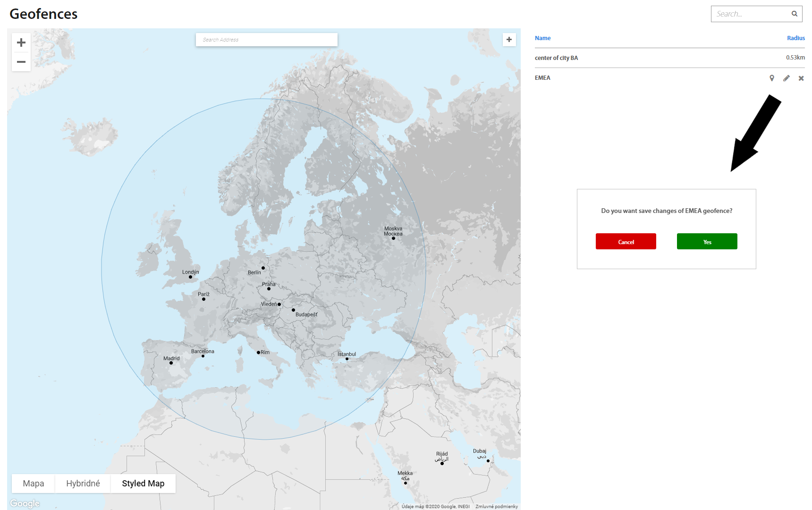This screenshot has height=510, width=812.
Task: Confirm save with the Yes button
Action: tap(707, 241)
